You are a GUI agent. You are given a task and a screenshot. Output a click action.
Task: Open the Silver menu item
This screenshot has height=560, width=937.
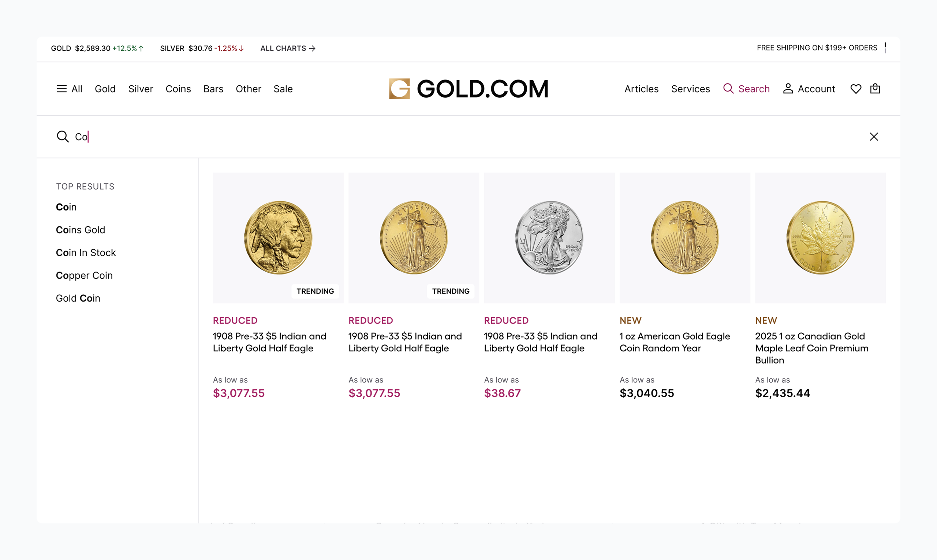[x=141, y=89]
